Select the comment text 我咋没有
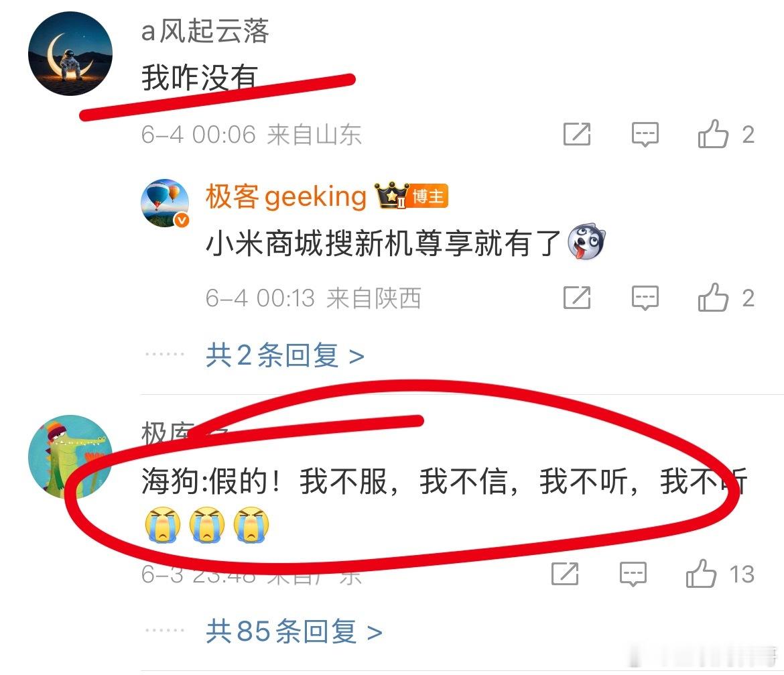The height and width of the screenshot is (675, 784). coord(200,78)
